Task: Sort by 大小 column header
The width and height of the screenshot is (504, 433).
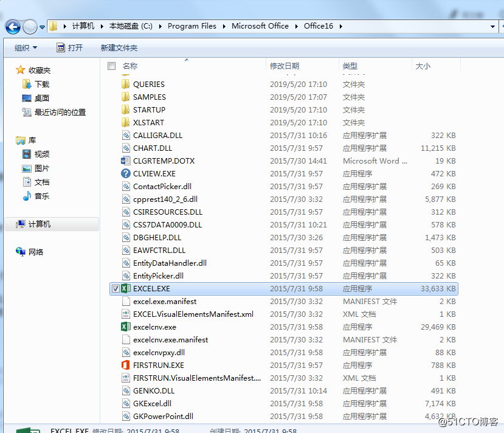Action: click(423, 66)
